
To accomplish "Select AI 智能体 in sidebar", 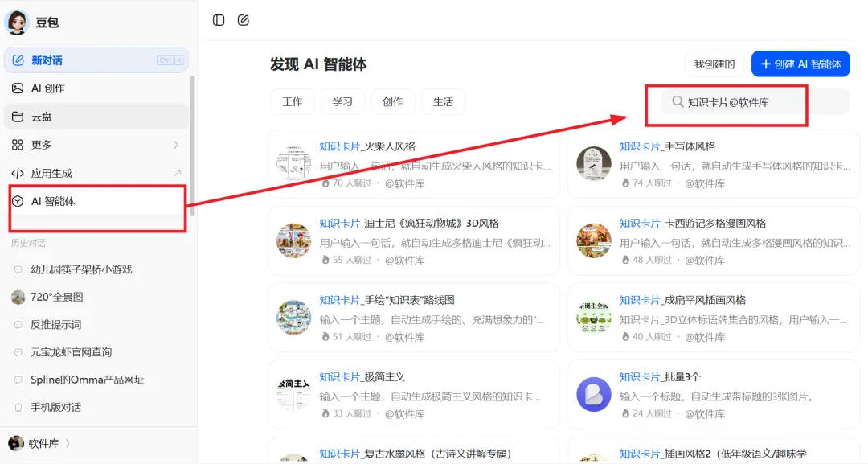I will click(96, 201).
